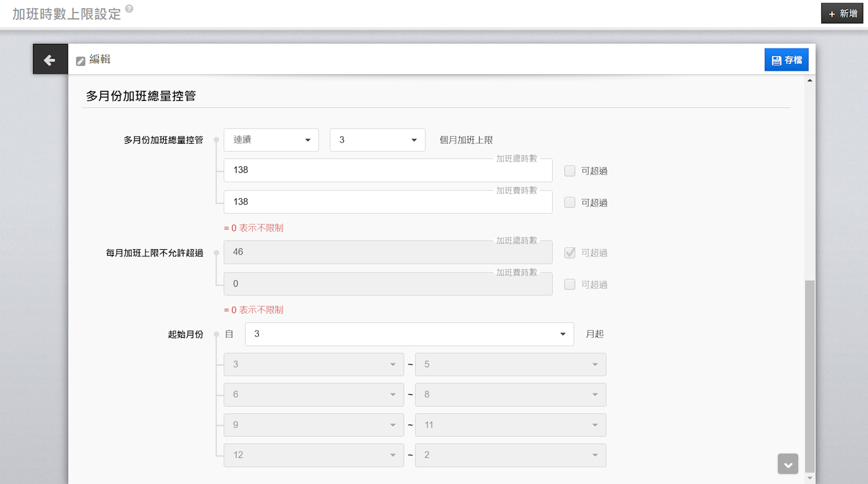The image size is (868, 484).
Task: Open the 3 個月 count dropdown
Action: [378, 140]
